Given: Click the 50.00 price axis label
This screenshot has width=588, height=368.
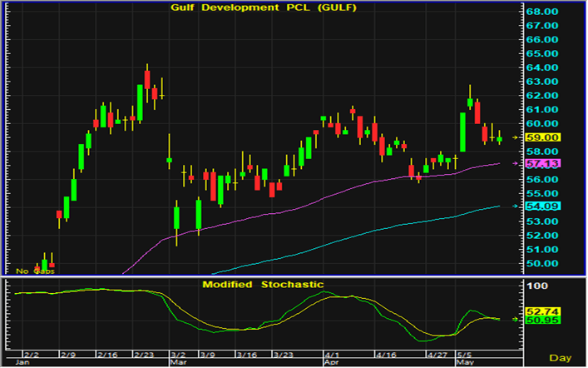Looking at the screenshot, I should pyautogui.click(x=542, y=264).
